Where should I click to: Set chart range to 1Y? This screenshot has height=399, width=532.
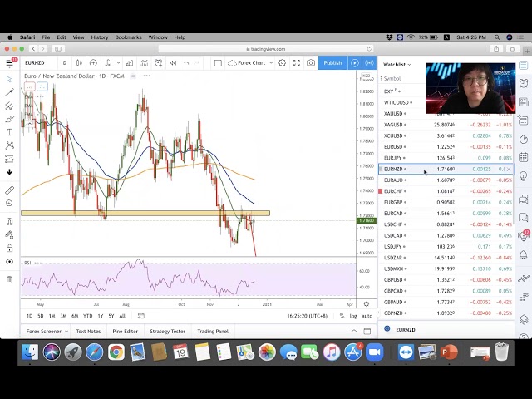[x=100, y=316]
